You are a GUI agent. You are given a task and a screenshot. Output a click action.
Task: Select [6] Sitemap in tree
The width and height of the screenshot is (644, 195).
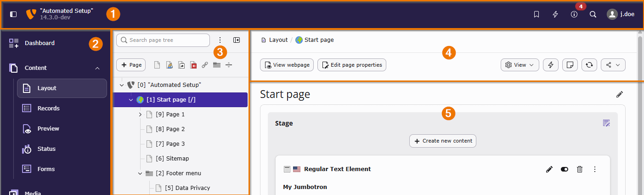point(172,159)
